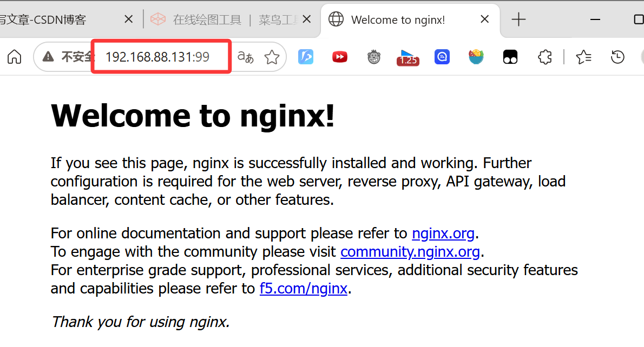This screenshot has width=644, height=347.
Task: Open the blue translate-search extension
Action: (x=442, y=57)
